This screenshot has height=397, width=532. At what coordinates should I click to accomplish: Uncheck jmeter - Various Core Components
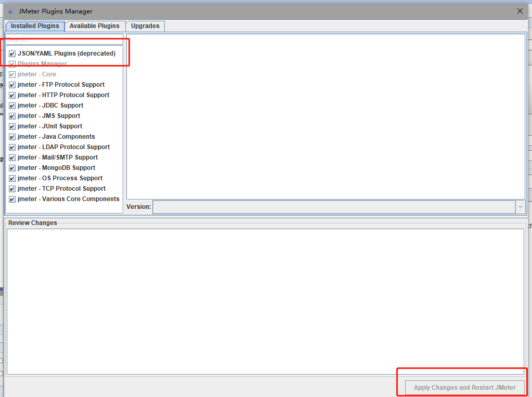(x=12, y=199)
